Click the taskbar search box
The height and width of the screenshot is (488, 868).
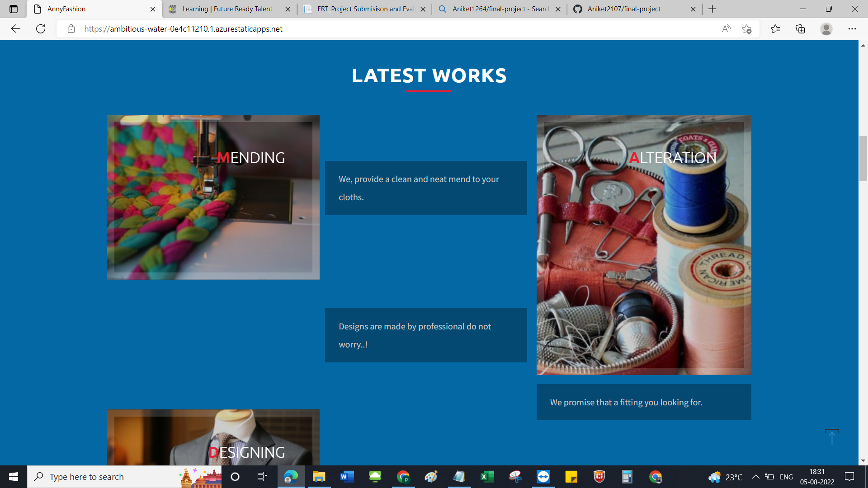124,477
